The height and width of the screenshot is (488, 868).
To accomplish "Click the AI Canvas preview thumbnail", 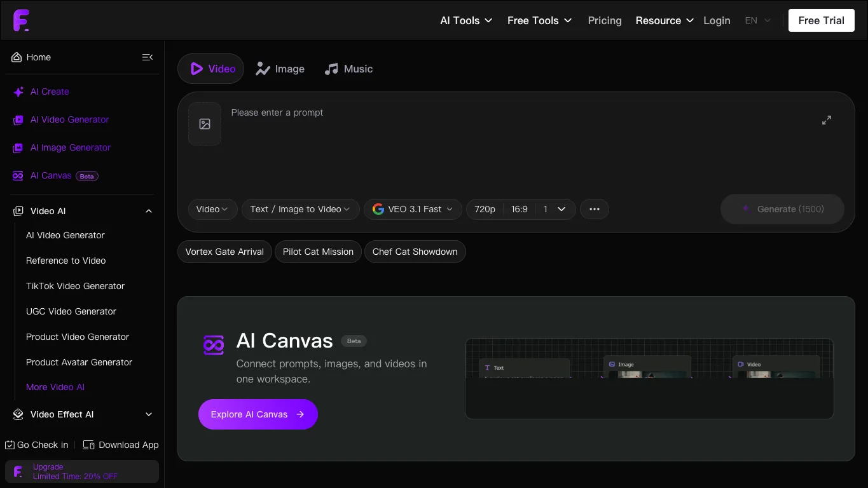I will (x=649, y=379).
